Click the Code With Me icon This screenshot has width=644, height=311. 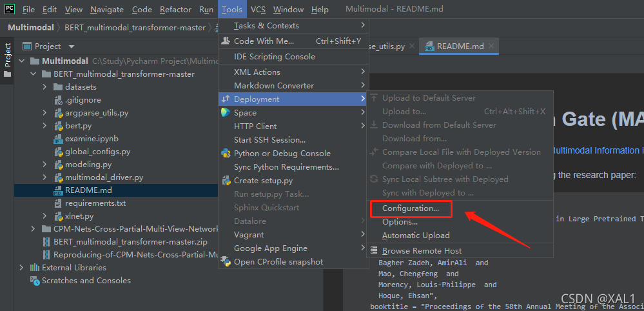(226, 41)
